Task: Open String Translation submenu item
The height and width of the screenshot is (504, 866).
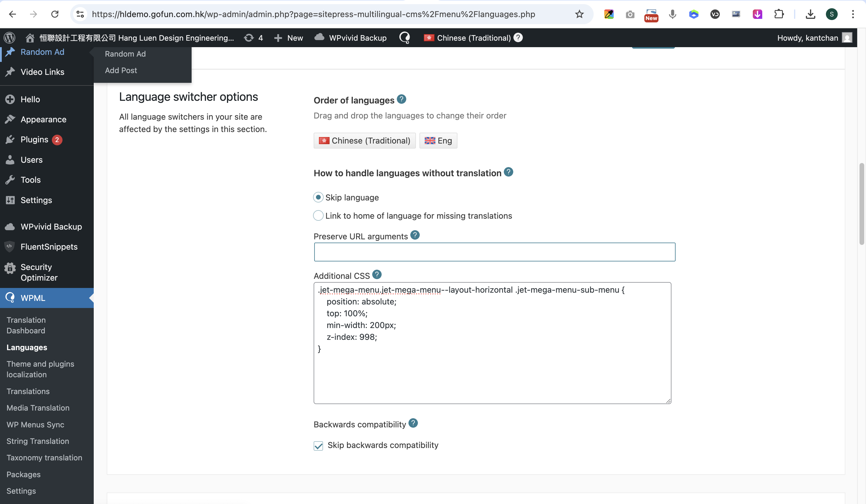Action: (x=38, y=441)
